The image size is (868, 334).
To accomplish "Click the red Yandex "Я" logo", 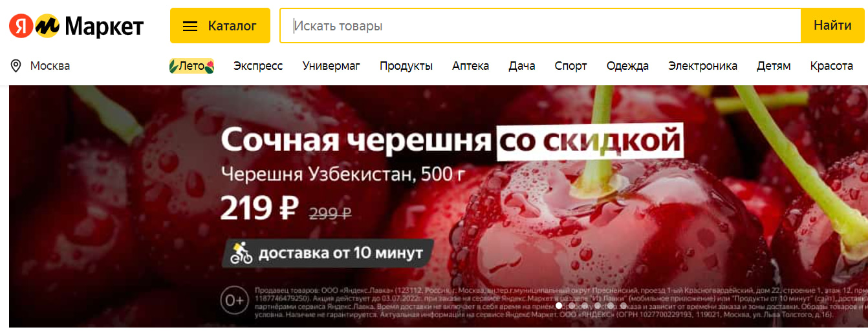I will pyautogui.click(x=21, y=26).
